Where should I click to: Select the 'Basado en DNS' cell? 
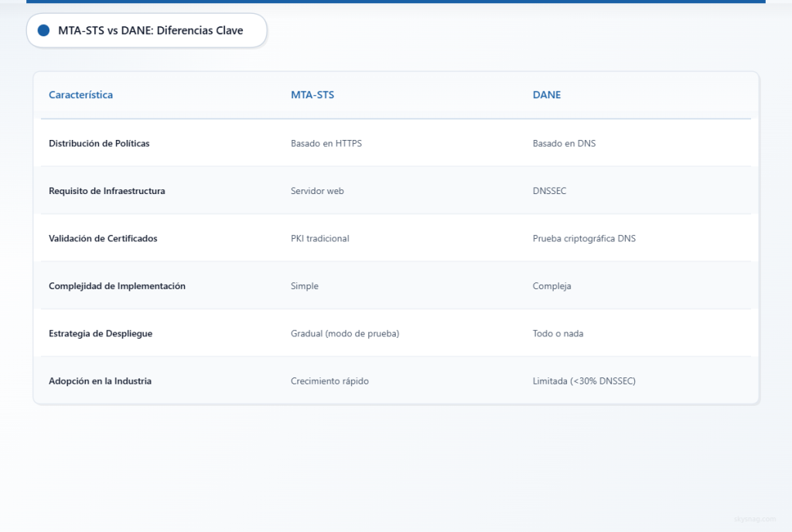pos(564,144)
